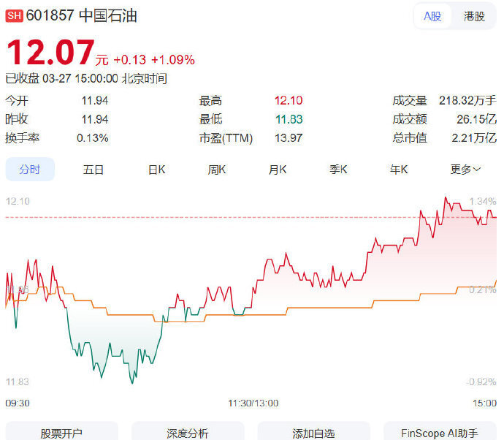Image resolution: width=504 pixels, height=440 pixels.
Task: Click the 市盈(TTM) value 13.97
Action: pos(288,138)
